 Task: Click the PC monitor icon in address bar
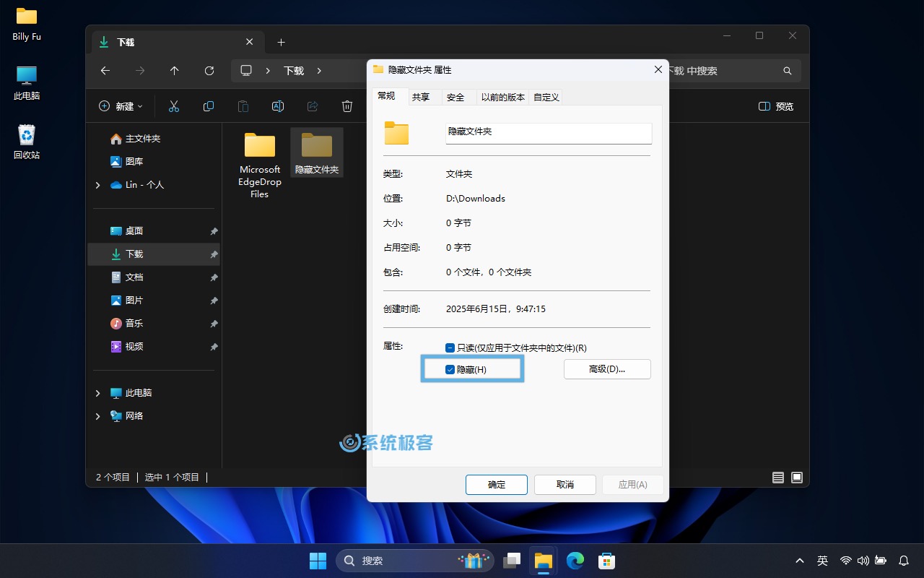pos(246,70)
